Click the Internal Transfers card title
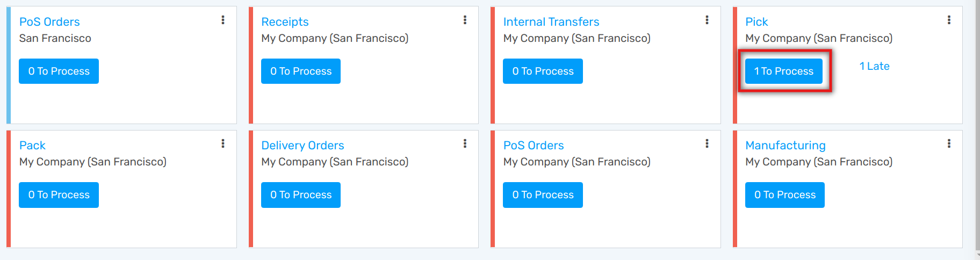Image resolution: width=980 pixels, height=260 pixels. pos(551,22)
